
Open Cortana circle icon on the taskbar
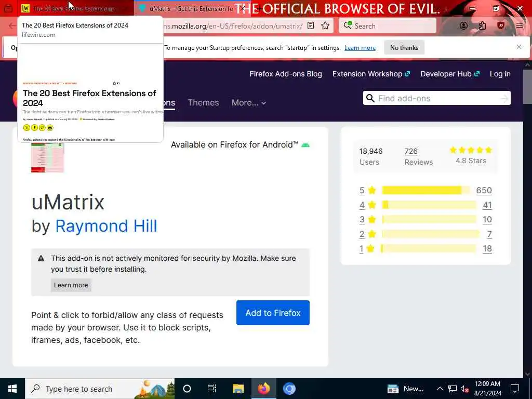point(187,389)
